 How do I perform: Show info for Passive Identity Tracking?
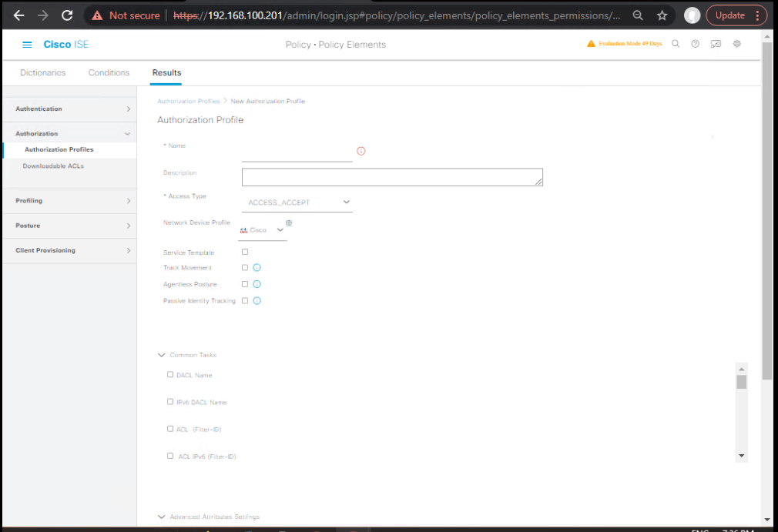tap(257, 300)
